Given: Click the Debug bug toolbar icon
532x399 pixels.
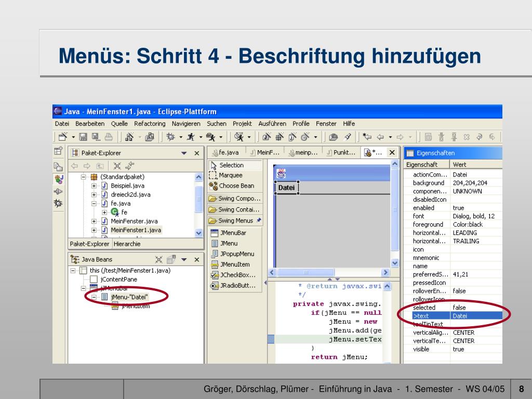Looking at the screenshot, I should [x=170, y=137].
